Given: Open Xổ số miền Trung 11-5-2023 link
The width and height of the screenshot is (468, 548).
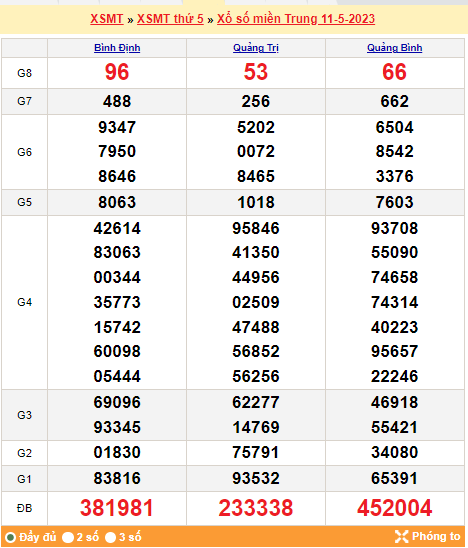Looking at the screenshot, I should 296,19.
